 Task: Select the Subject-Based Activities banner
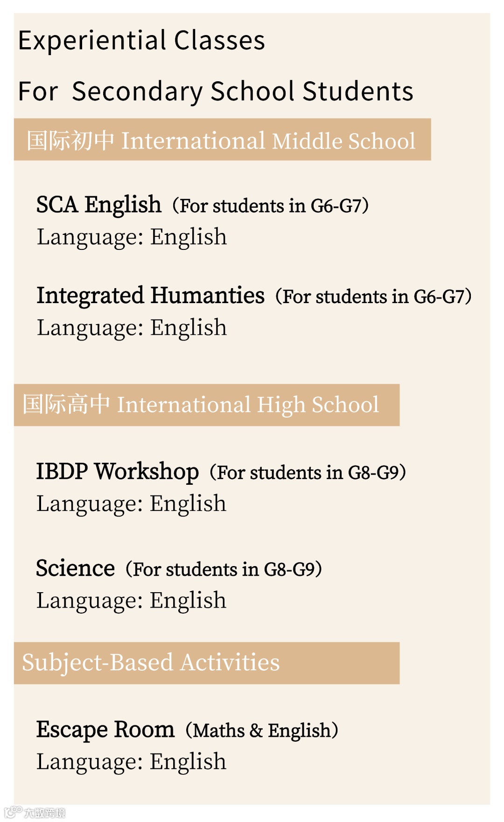pos(207,663)
